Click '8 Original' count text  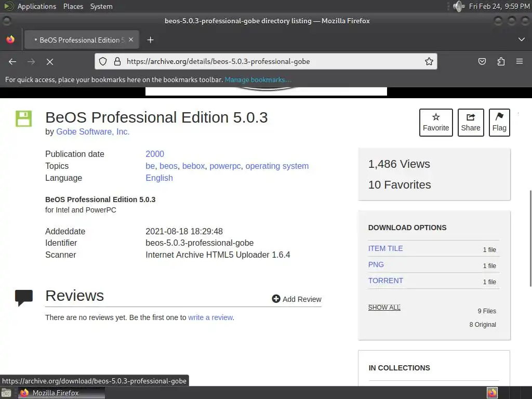pos(483,325)
